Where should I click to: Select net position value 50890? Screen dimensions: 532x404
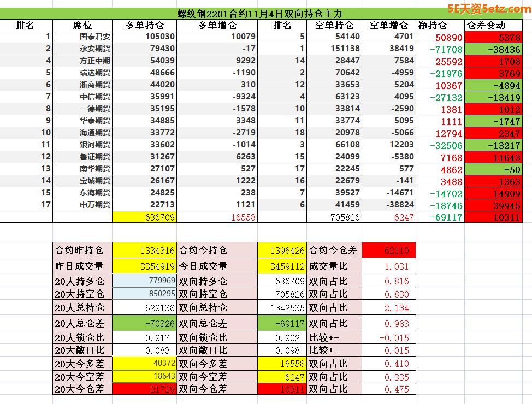[x=440, y=37]
